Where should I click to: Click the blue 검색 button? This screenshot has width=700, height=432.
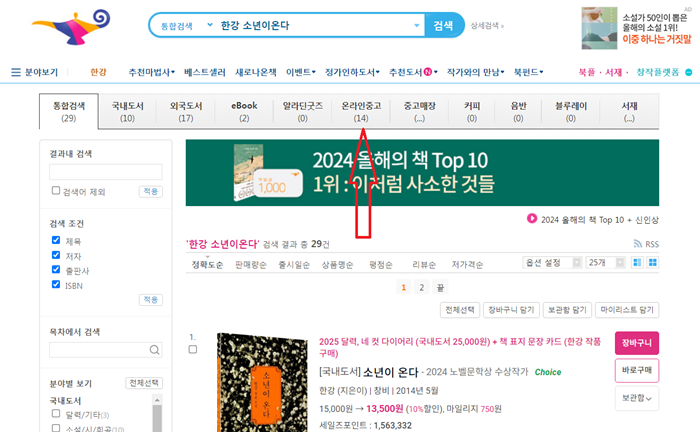coord(443,25)
